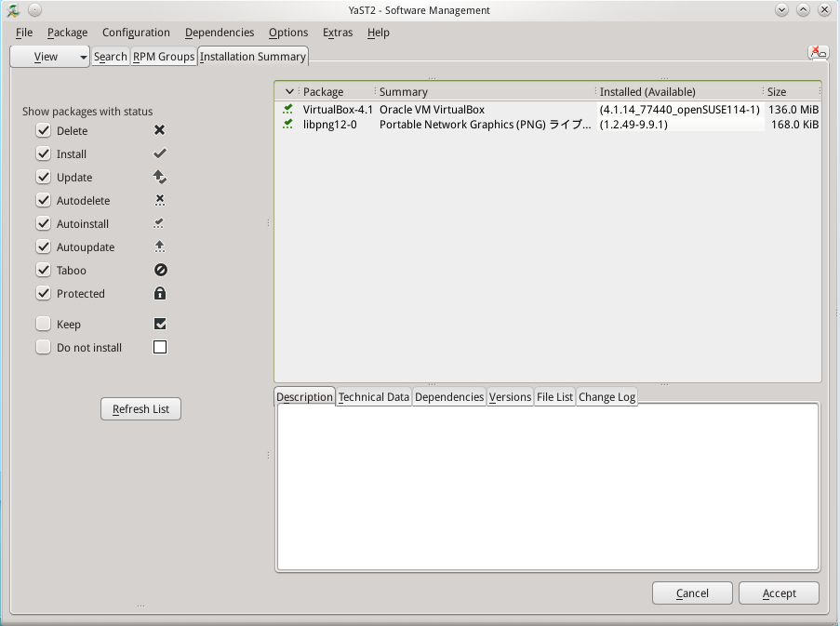The image size is (840, 626).
Task: Uncheck the Taboo checkbox
Action: point(44,270)
